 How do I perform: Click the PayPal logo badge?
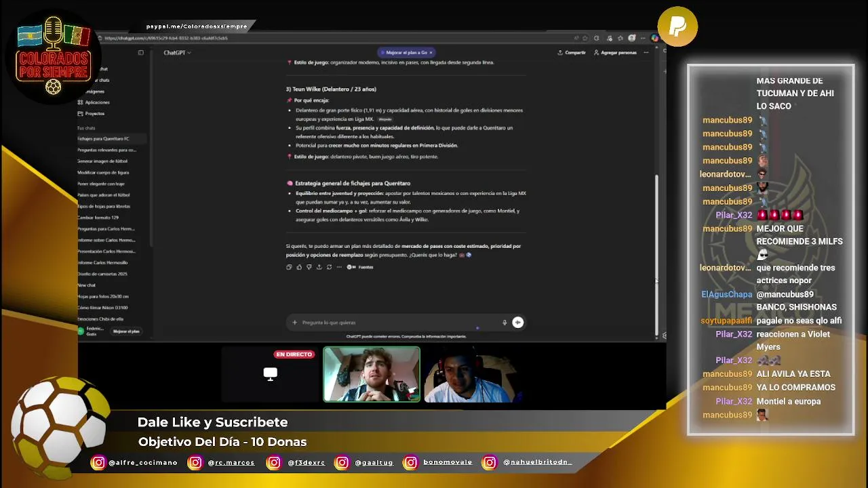677,26
